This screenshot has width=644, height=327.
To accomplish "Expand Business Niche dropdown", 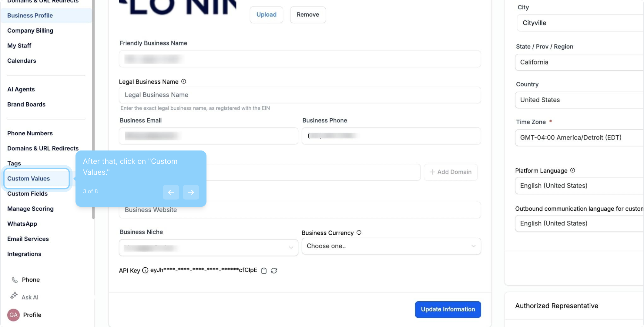I will click(209, 248).
